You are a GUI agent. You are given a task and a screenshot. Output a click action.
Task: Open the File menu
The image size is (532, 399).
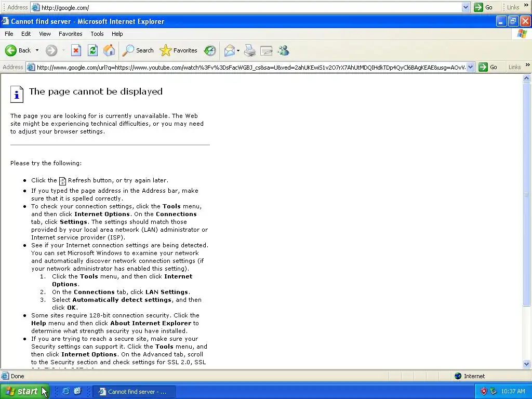click(x=9, y=34)
